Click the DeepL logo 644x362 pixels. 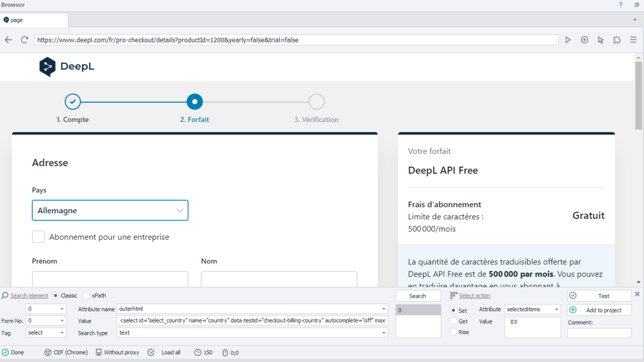67,67
